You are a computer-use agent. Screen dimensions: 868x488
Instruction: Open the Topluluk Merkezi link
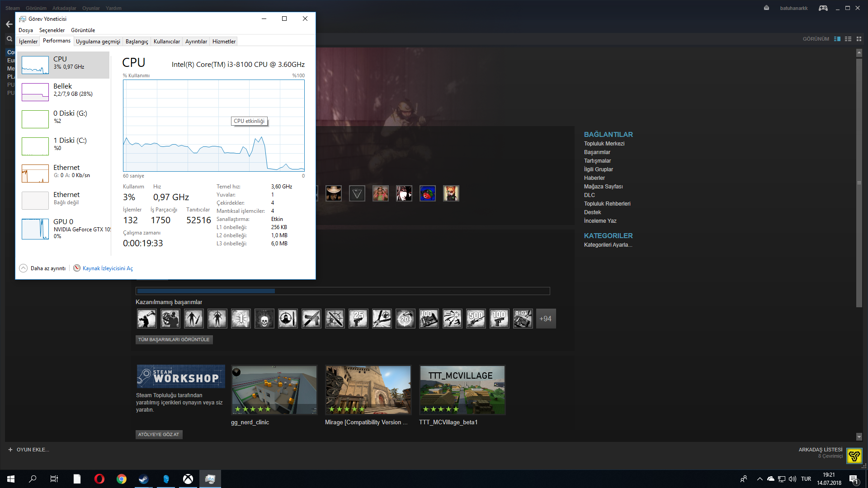(x=604, y=144)
